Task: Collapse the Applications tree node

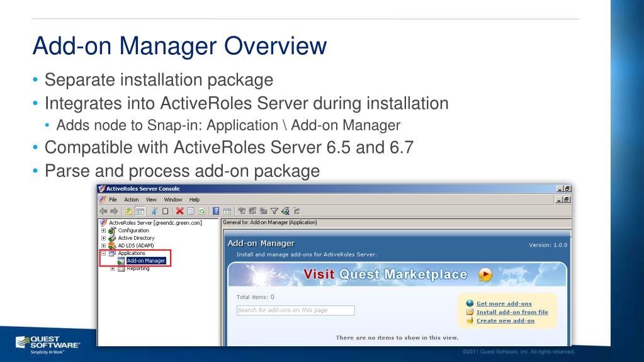Action: tap(103, 254)
